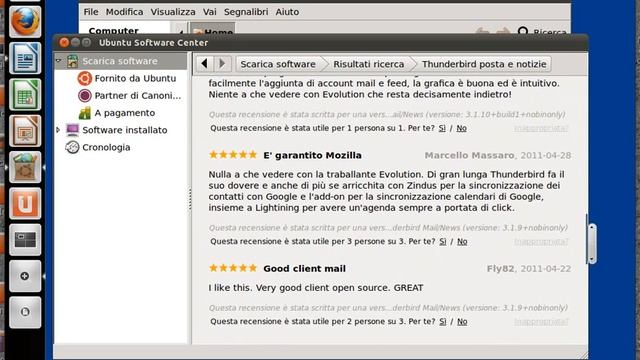Click Thunderbird posta e notizie breadcrumb

(484, 64)
